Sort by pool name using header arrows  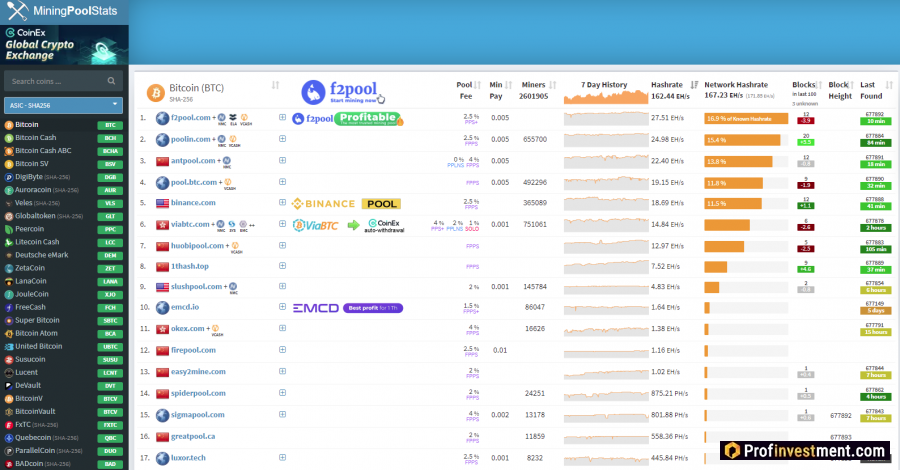[276, 85]
